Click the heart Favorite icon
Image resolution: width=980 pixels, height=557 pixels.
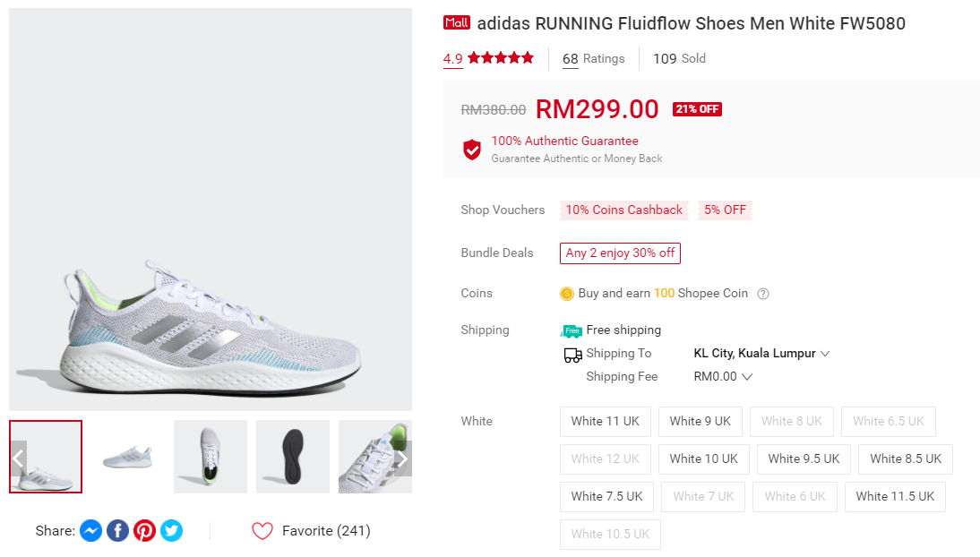pyautogui.click(x=262, y=531)
